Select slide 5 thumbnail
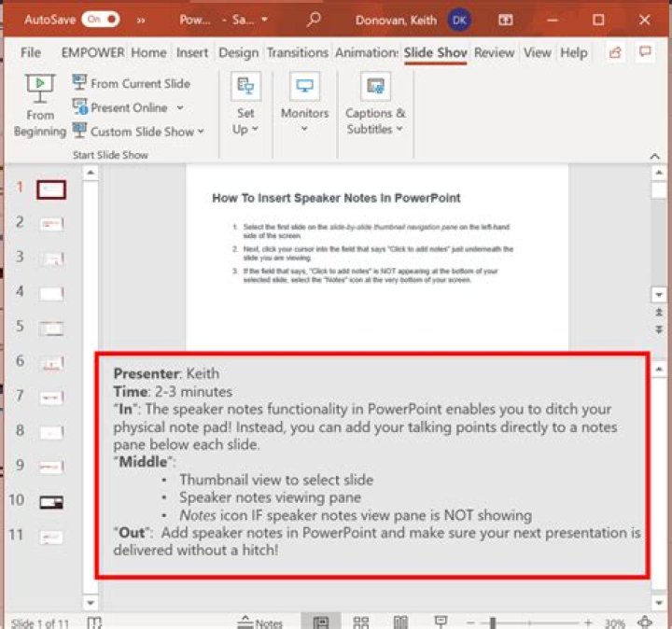672x629 pixels. tap(51, 328)
